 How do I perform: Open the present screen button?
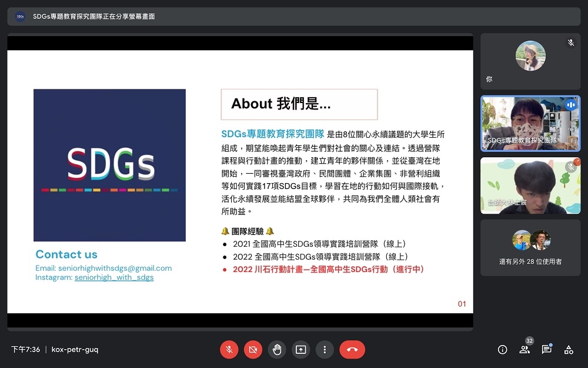[300, 350]
